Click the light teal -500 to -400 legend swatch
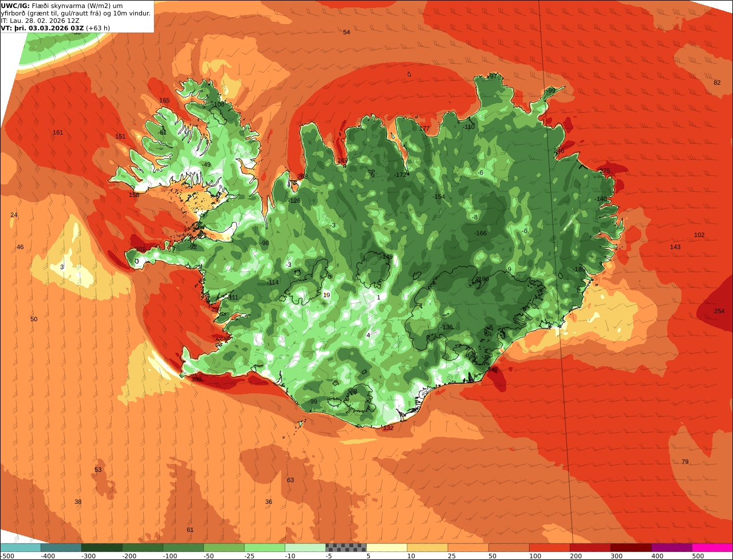The width and height of the screenshot is (733, 560). pyautogui.click(x=20, y=548)
